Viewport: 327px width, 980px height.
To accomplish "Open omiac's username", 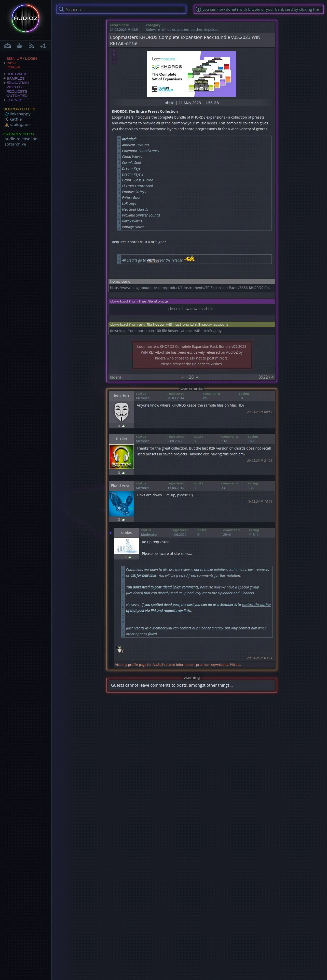I will 126,532.
